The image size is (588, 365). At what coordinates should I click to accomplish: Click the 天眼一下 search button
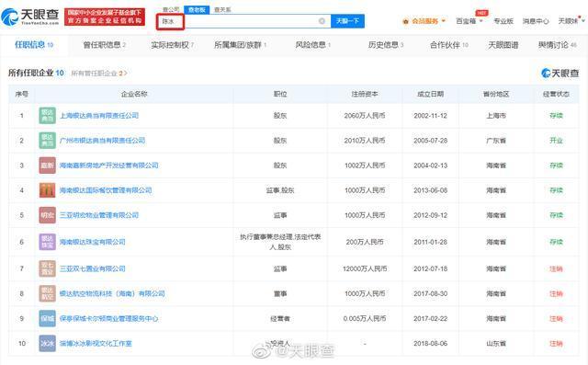(347, 21)
